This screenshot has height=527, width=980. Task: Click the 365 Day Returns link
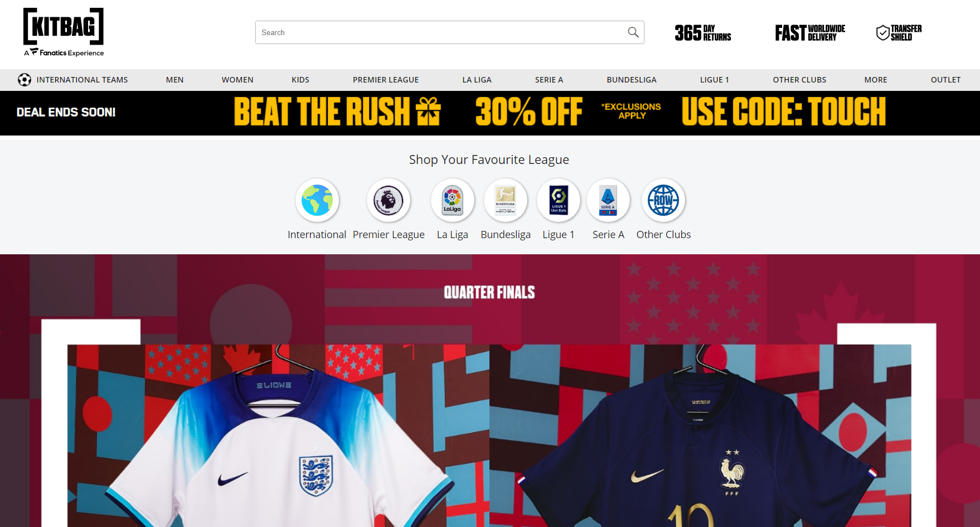[x=703, y=33]
